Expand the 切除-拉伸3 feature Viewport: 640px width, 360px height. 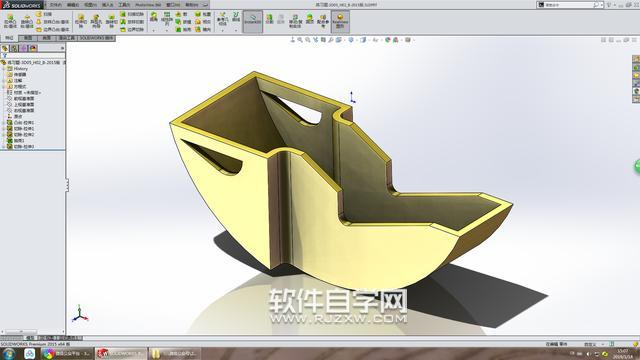(4, 146)
